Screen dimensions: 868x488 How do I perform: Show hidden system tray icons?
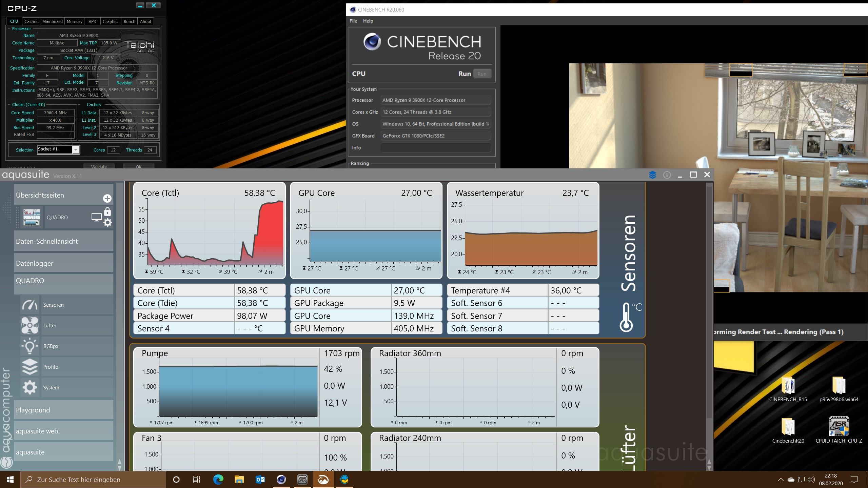[781, 480]
